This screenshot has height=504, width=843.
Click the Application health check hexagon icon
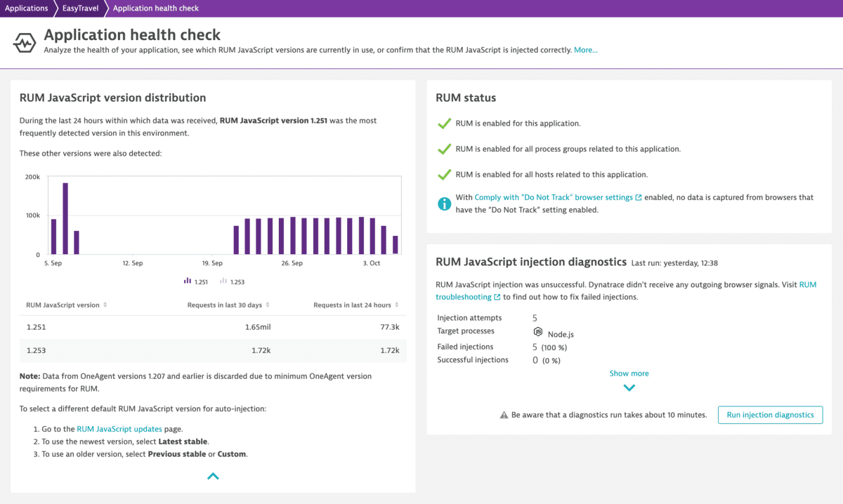pyautogui.click(x=25, y=42)
